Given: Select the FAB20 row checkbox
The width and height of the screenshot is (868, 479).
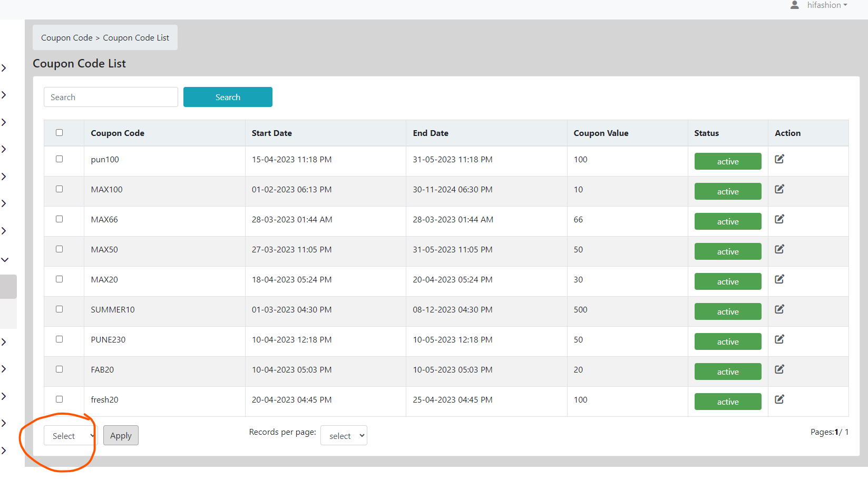Looking at the screenshot, I should pos(59,369).
